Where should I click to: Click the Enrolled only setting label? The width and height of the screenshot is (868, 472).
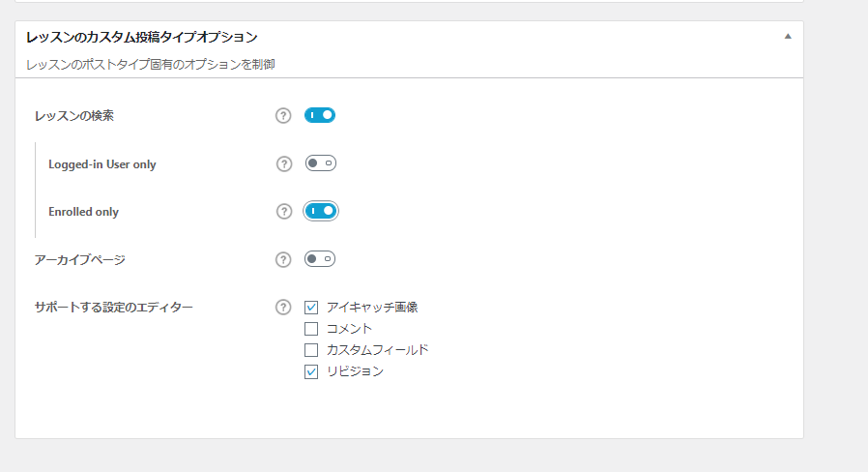pos(83,212)
